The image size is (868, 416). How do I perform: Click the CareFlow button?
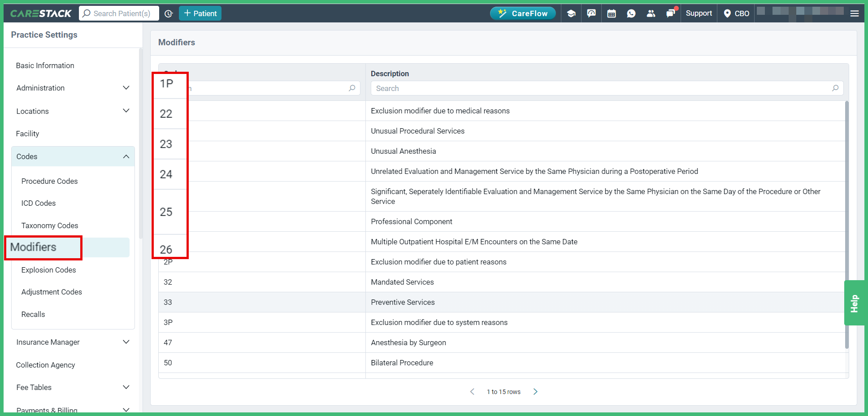(x=523, y=13)
